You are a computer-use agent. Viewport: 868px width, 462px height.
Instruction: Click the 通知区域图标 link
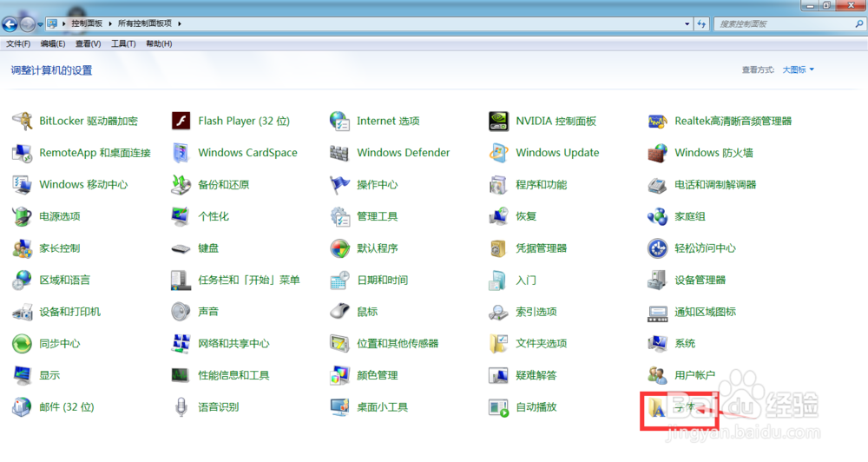click(x=705, y=312)
